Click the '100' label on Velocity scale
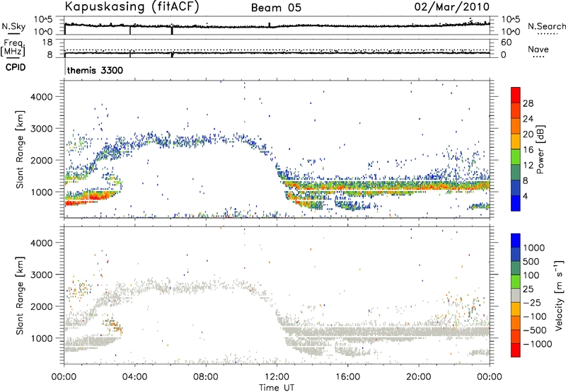Viewport: 566px width, 392px height. pos(531,275)
